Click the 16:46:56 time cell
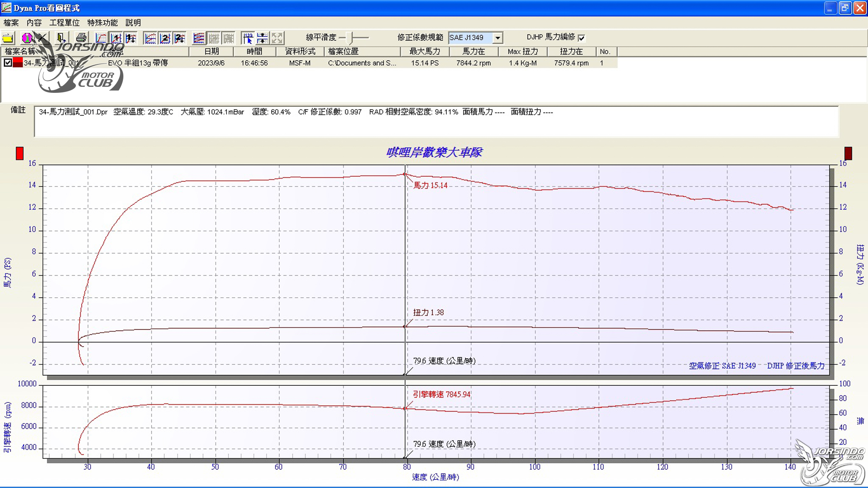This screenshot has width=868, height=488. point(255,63)
